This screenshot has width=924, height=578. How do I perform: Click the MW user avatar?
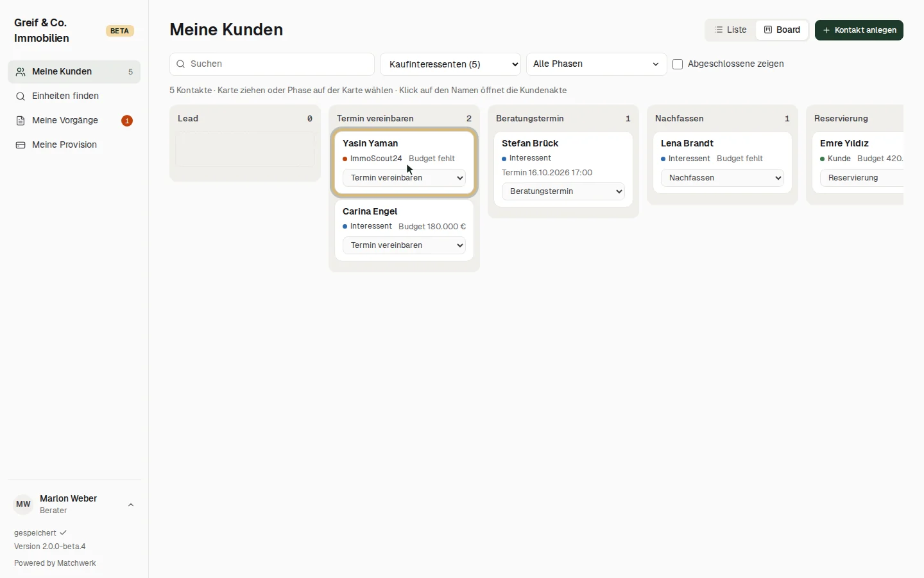[x=23, y=504]
